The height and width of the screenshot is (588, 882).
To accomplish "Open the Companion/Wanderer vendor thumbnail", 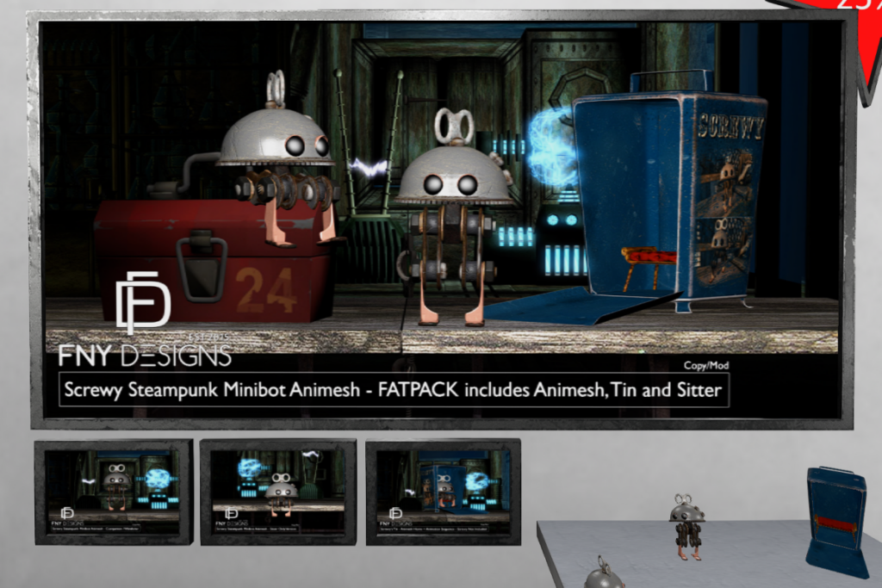I will click(x=115, y=492).
